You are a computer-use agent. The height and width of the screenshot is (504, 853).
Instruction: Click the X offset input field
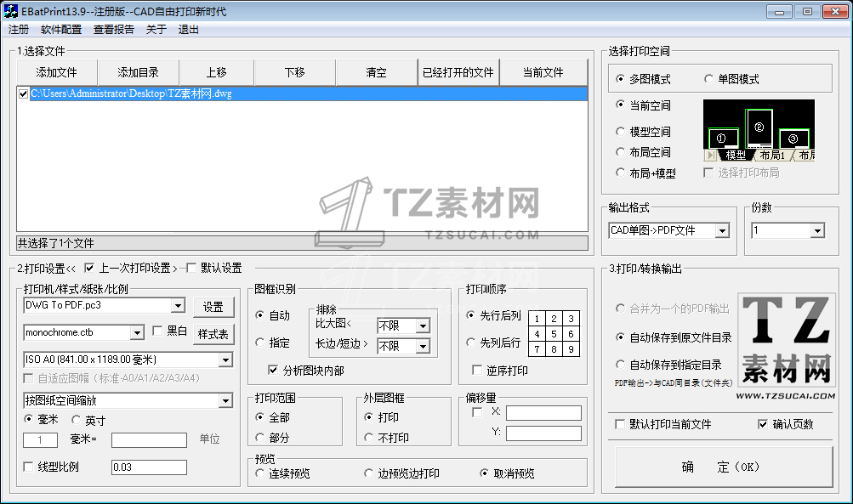543,413
